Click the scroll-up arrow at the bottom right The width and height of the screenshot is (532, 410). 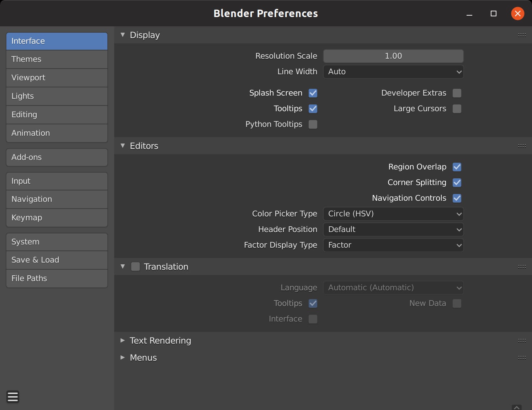pos(517,407)
